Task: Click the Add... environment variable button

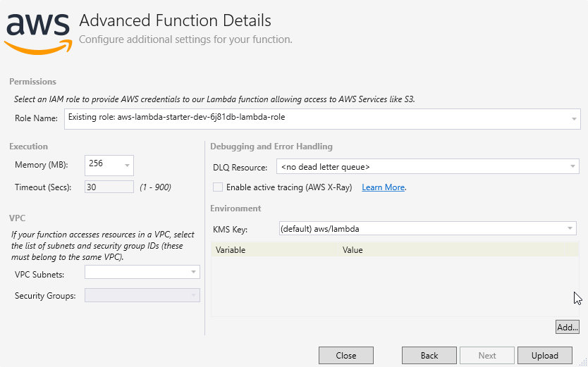Action: click(568, 327)
